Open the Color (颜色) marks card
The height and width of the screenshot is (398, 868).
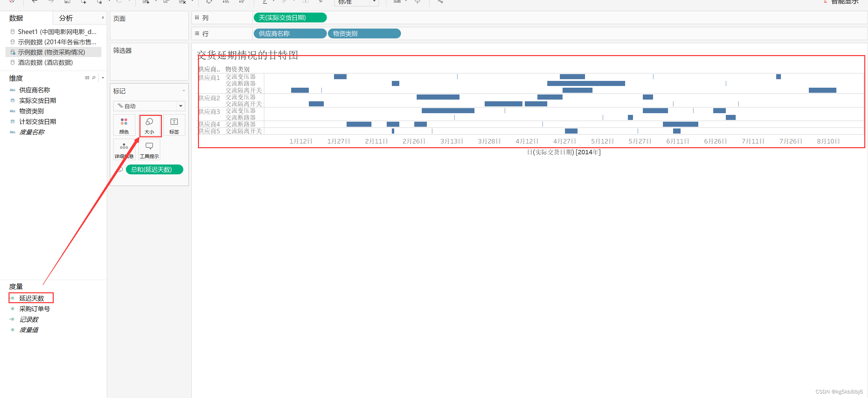click(124, 125)
